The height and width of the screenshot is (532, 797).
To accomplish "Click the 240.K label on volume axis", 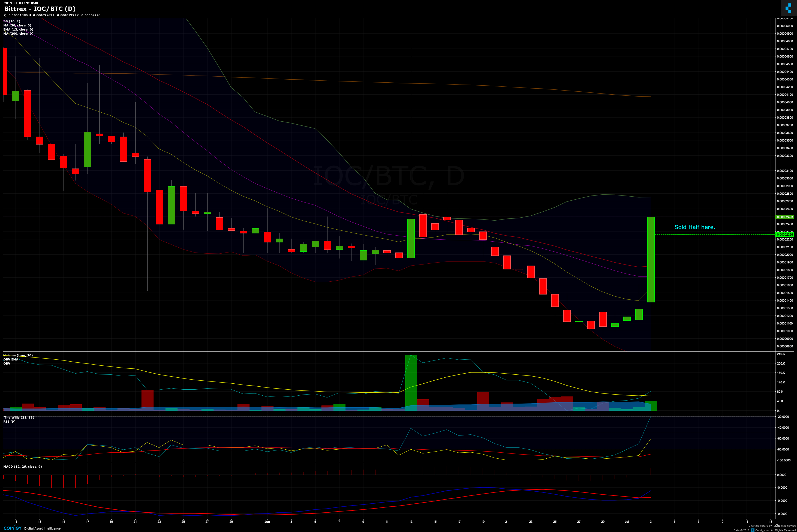I will (781, 354).
